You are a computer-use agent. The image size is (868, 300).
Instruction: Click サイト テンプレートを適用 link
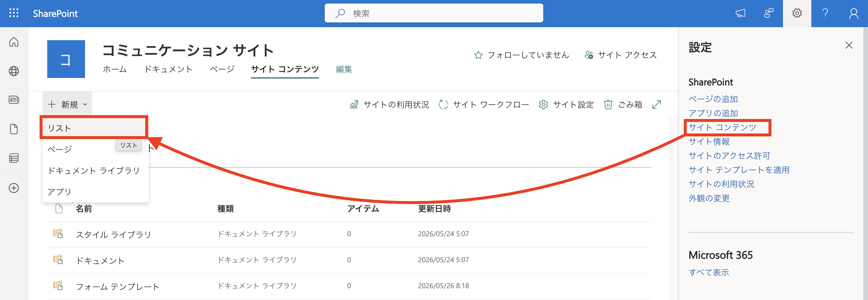739,169
